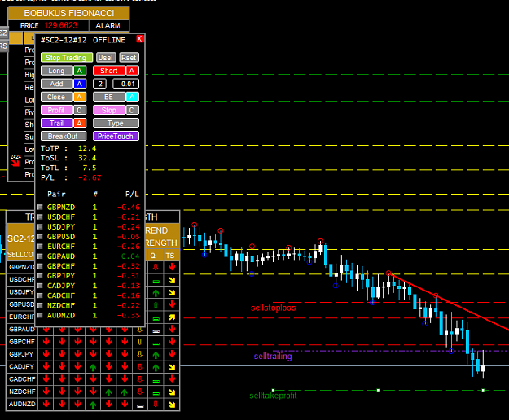Tick the GBPUSD pair checkbox
This screenshot has width=509, height=420.
[40, 236]
